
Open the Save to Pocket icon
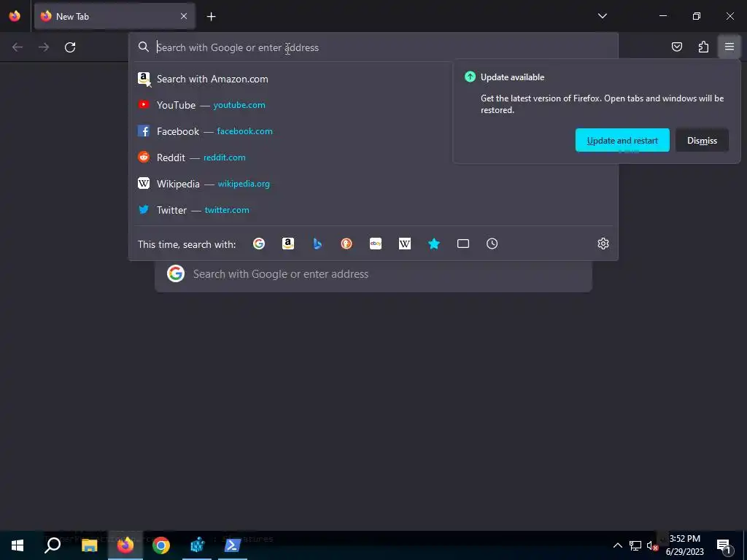pos(676,47)
